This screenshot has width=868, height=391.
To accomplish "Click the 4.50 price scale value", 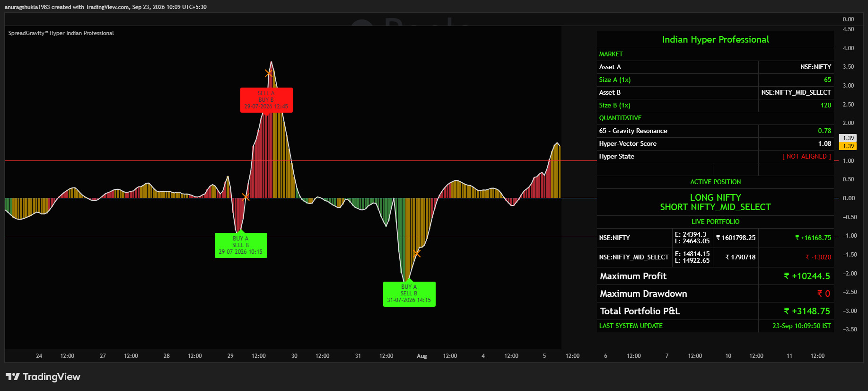I will 848,29.
